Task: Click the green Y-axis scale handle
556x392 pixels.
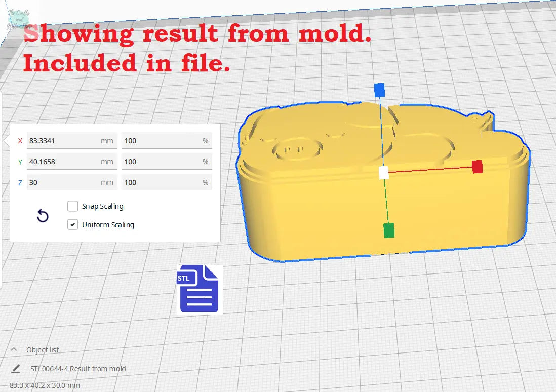Action: point(388,230)
